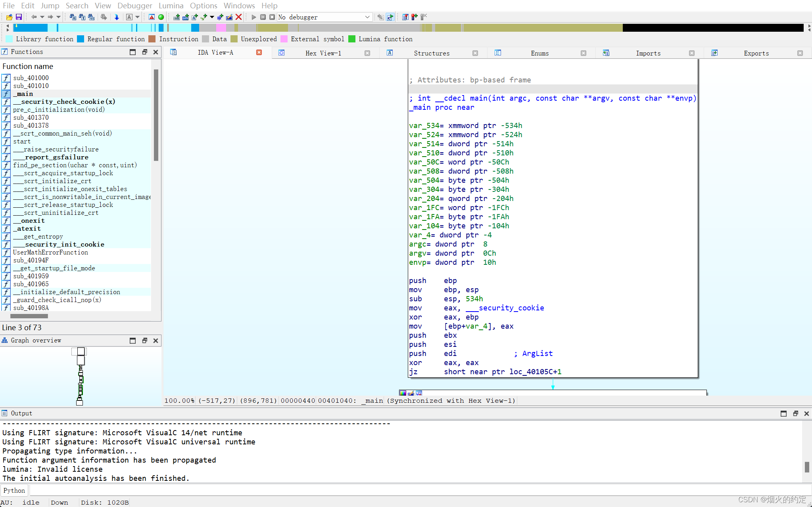Image resolution: width=812 pixels, height=507 pixels.
Task: Open the No debugger dropdown
Action: pos(367,17)
